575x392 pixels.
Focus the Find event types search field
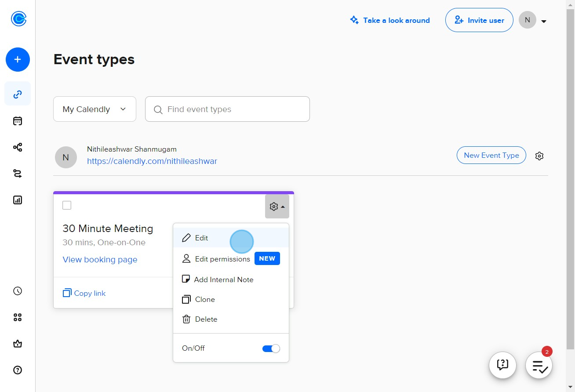227,109
